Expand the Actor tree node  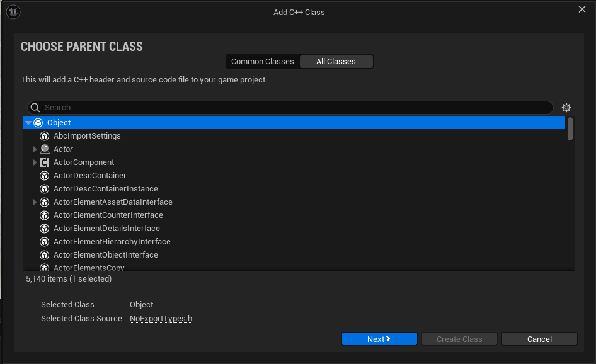point(35,149)
